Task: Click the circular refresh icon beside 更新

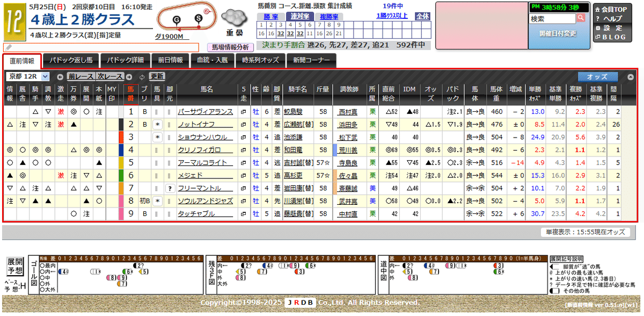Action: click(x=142, y=76)
